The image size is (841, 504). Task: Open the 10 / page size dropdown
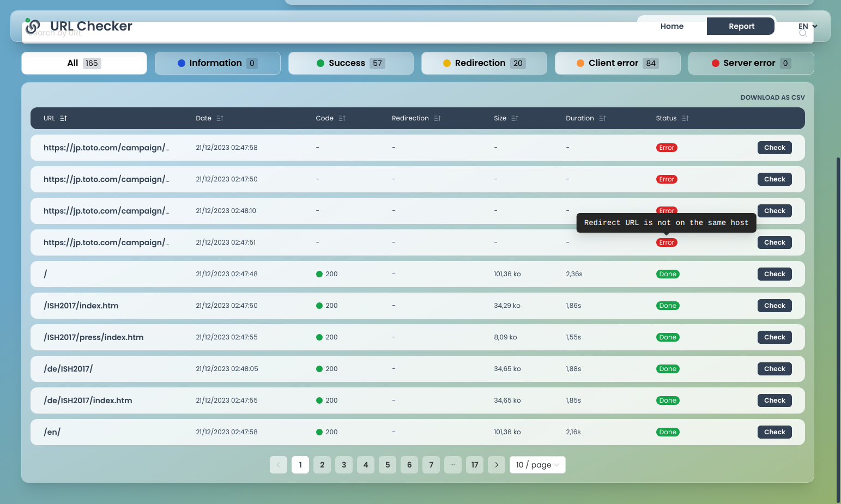click(x=537, y=465)
